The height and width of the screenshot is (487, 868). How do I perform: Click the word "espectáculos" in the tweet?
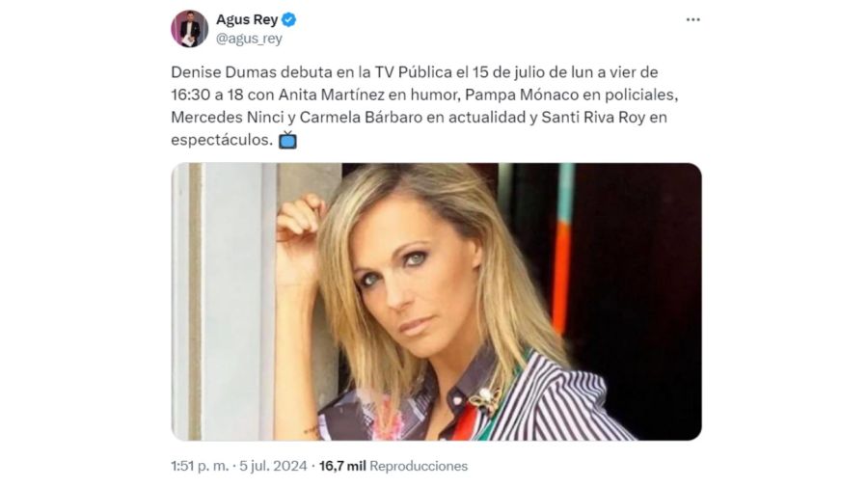click(222, 140)
